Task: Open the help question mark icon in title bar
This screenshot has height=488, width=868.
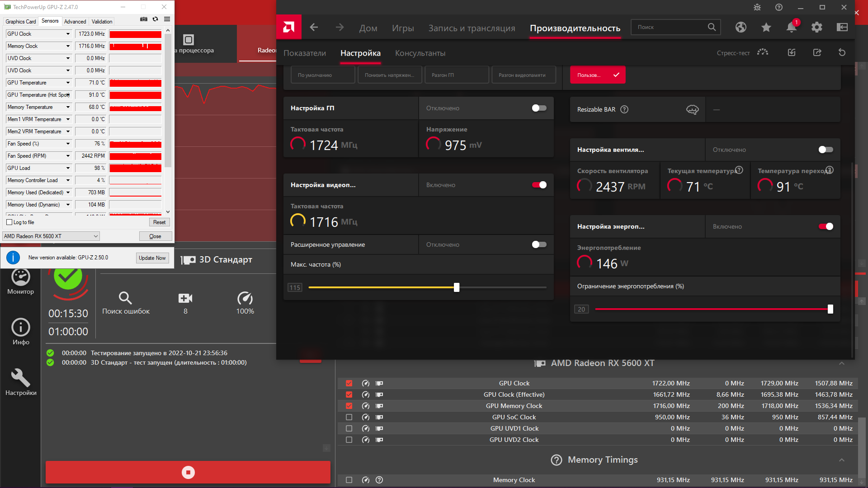Action: click(x=778, y=7)
